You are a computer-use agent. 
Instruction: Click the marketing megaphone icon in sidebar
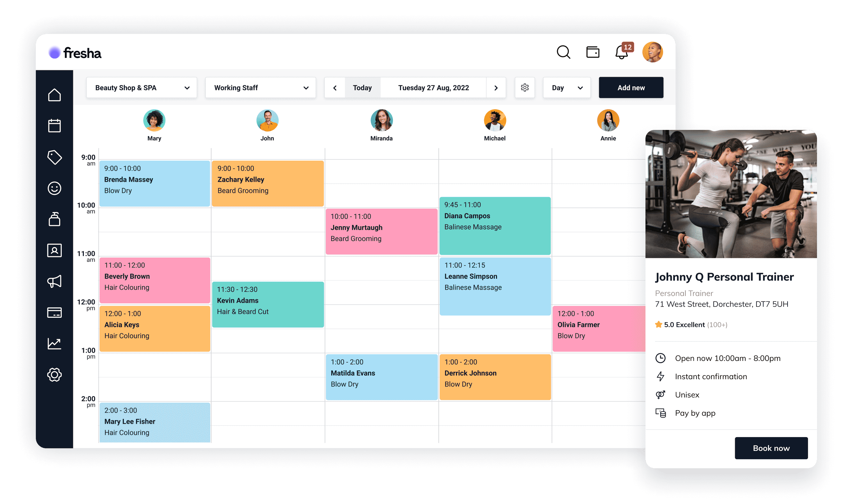pyautogui.click(x=53, y=282)
